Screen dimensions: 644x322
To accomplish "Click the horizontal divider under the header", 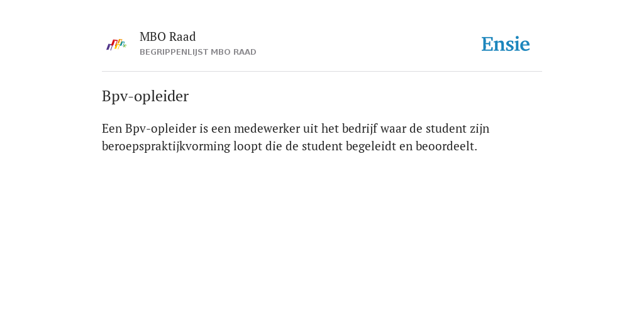I will (322, 72).
